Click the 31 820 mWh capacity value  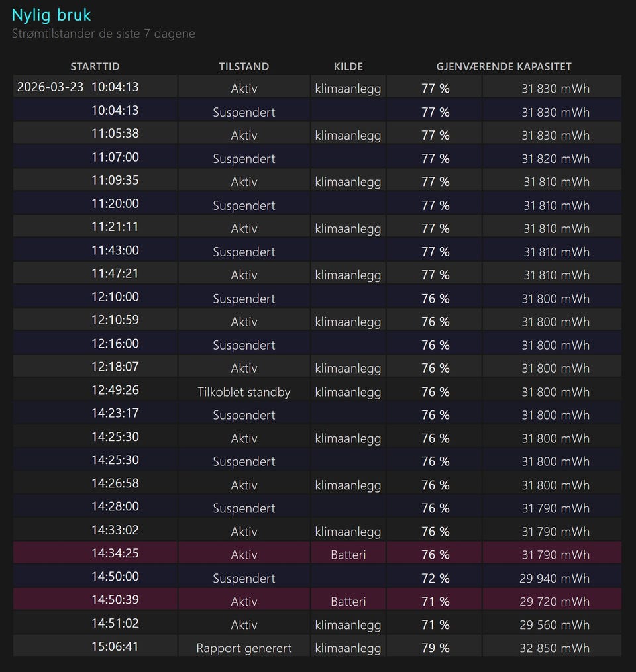coord(555,159)
